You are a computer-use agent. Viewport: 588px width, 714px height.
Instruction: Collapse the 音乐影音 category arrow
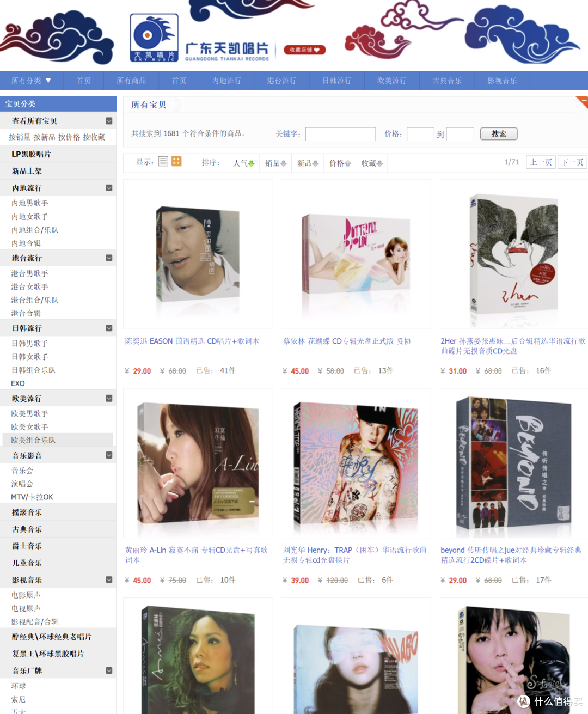(x=109, y=455)
